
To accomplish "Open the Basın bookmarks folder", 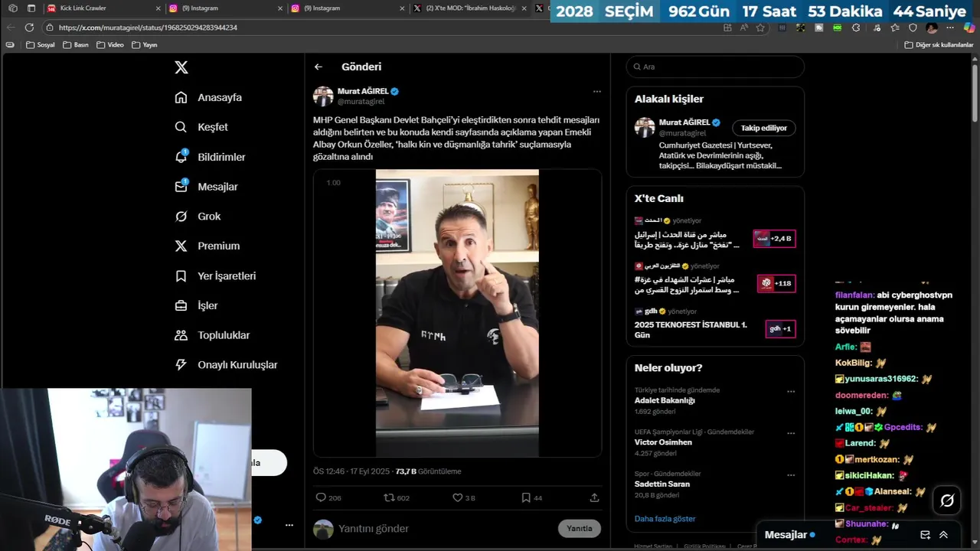I will click(x=76, y=45).
